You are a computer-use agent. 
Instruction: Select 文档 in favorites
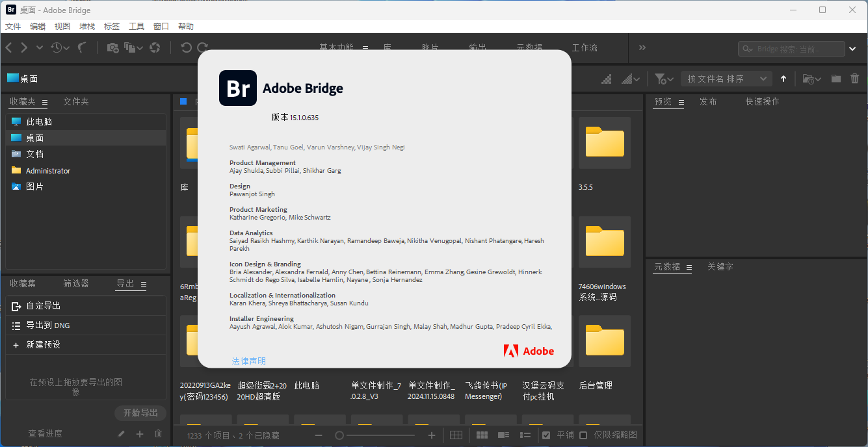(x=86, y=154)
